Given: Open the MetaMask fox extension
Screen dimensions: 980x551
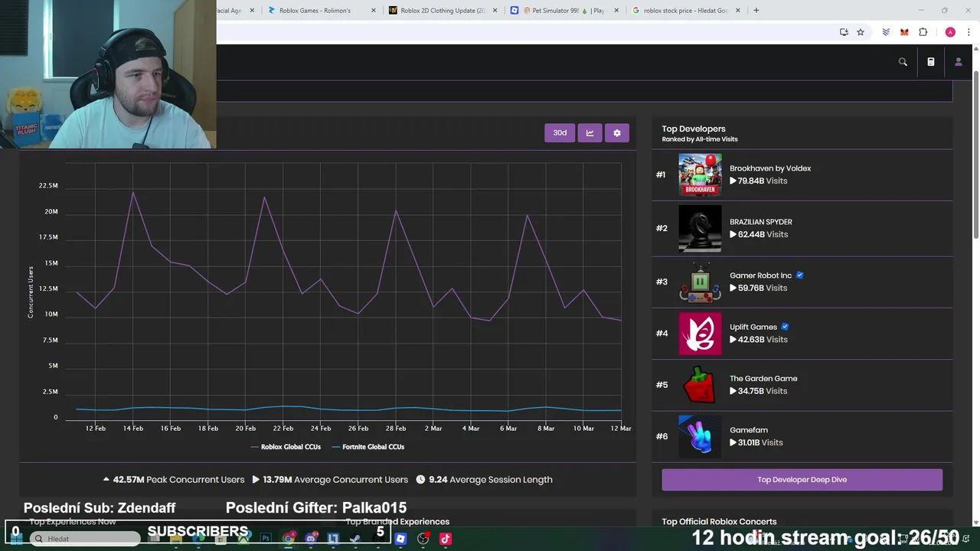Looking at the screenshot, I should (x=904, y=32).
